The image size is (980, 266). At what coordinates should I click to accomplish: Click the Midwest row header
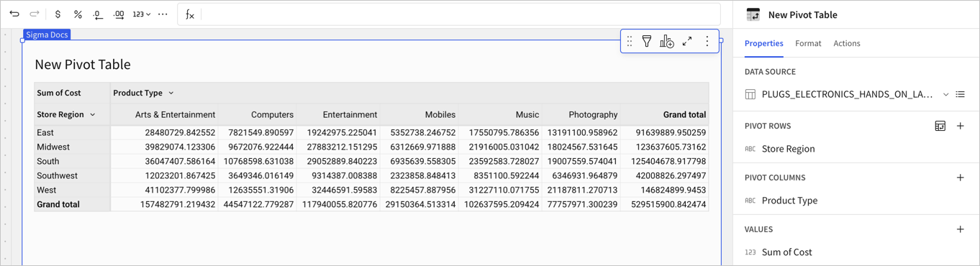[72, 147]
